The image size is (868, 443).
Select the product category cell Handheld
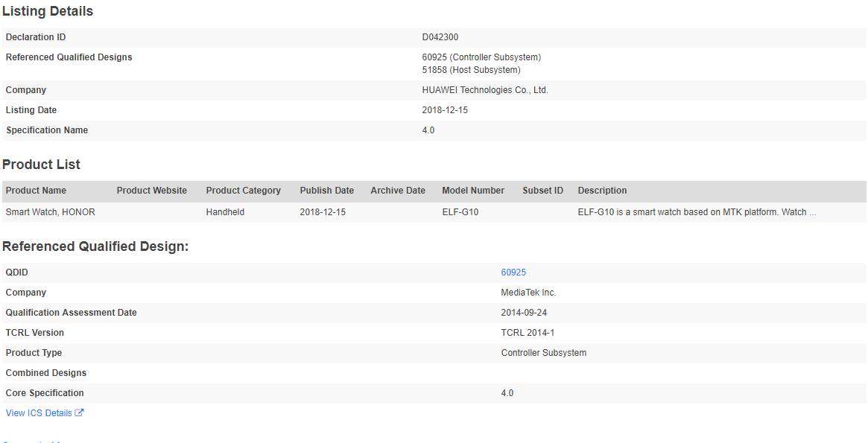225,212
